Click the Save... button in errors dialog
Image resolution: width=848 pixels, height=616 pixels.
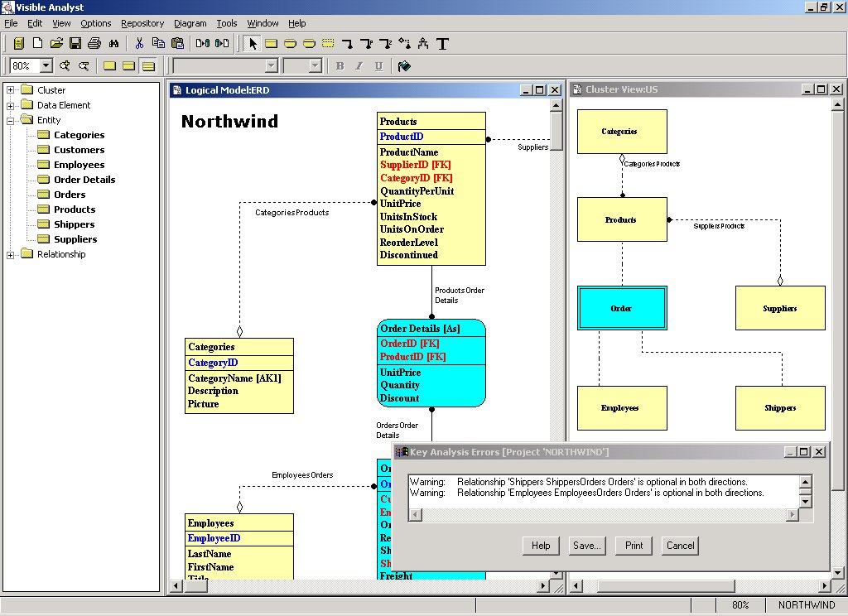[587, 546]
